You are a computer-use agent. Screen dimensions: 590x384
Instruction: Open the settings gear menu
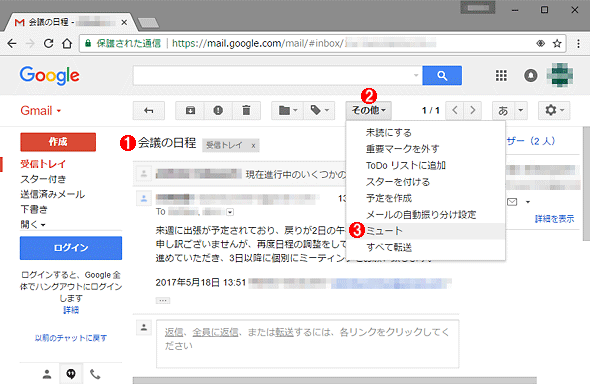(554, 111)
